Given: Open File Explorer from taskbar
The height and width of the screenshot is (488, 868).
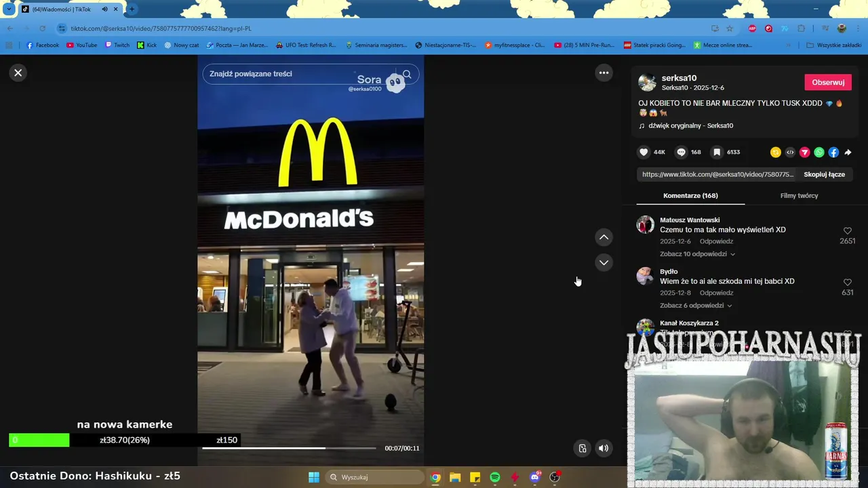Looking at the screenshot, I should click(455, 477).
